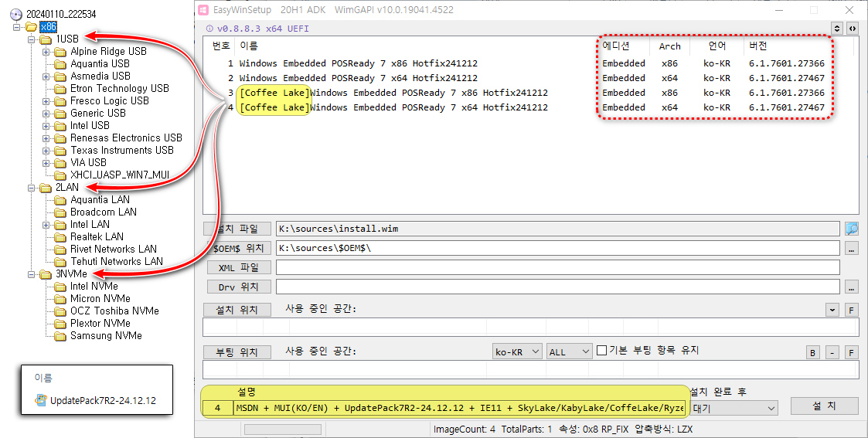Click the Arch column header

[670, 46]
